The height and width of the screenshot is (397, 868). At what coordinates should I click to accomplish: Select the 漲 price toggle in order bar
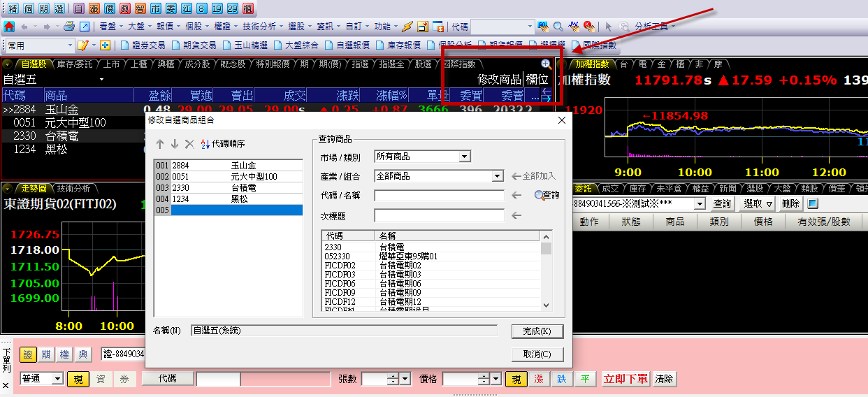pyautogui.click(x=539, y=379)
